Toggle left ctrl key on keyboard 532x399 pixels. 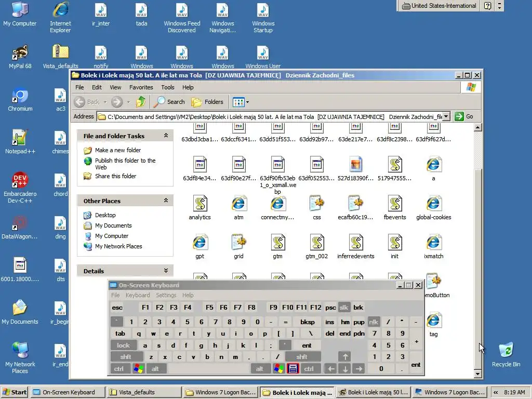coord(119,369)
